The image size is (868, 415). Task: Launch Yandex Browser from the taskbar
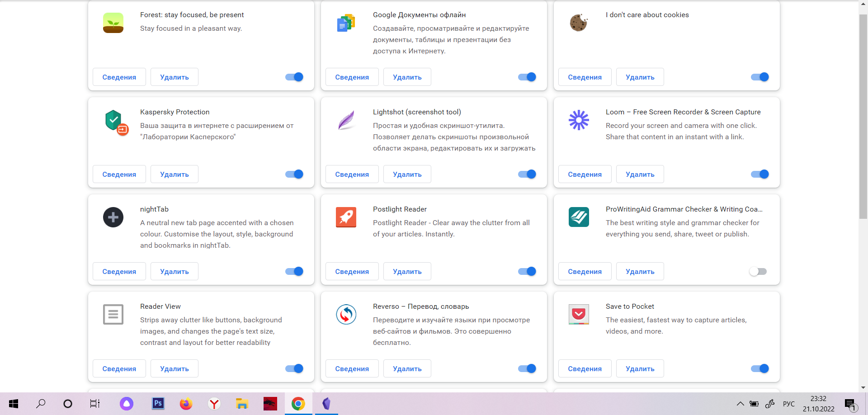214,404
